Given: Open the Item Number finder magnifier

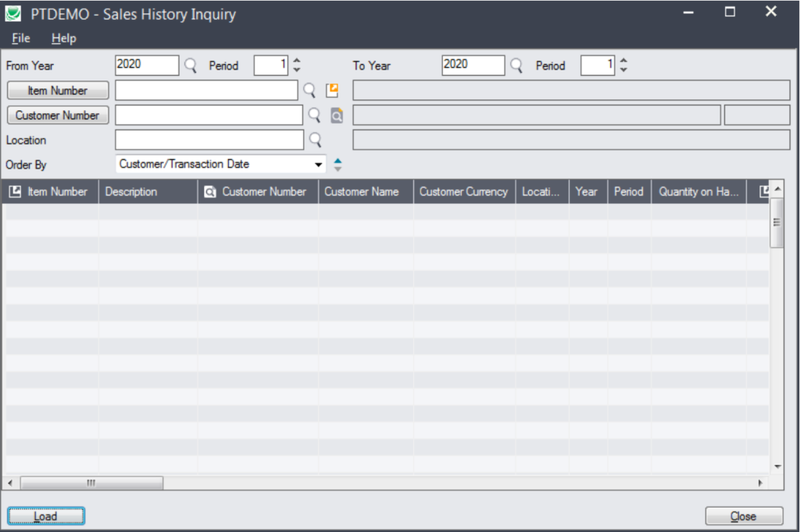Looking at the screenshot, I should [309, 91].
